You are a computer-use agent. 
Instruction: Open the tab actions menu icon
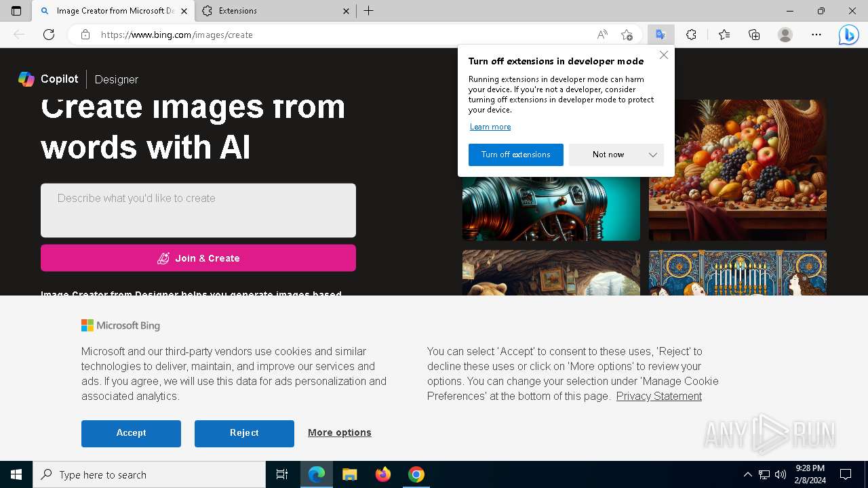[16, 11]
